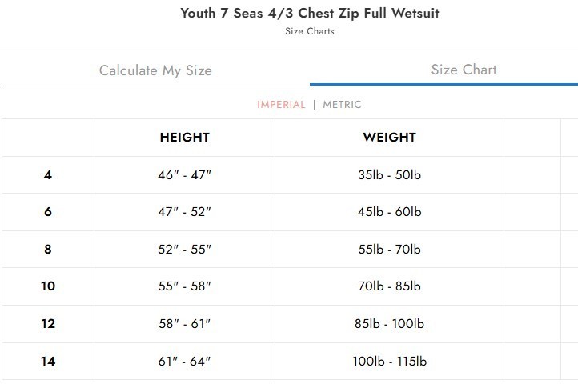Screen dimensions: 578x392
Task: Select the IMPERIAL units option
Action: coord(281,105)
